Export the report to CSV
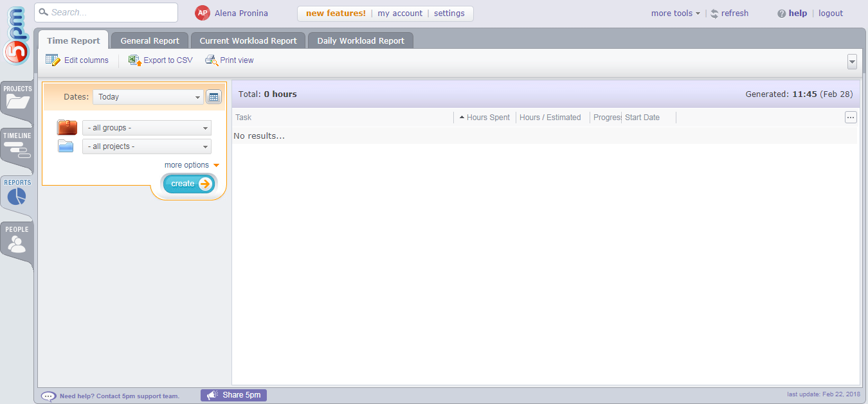Viewport: 868px width, 404px height. tap(160, 60)
